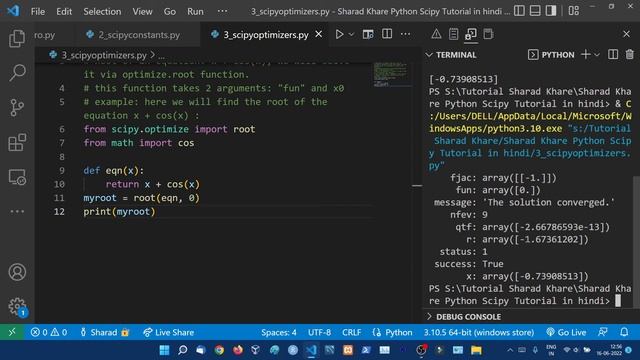The width and height of the screenshot is (640, 360).
Task: Split the editor to the right
Action: (387, 34)
